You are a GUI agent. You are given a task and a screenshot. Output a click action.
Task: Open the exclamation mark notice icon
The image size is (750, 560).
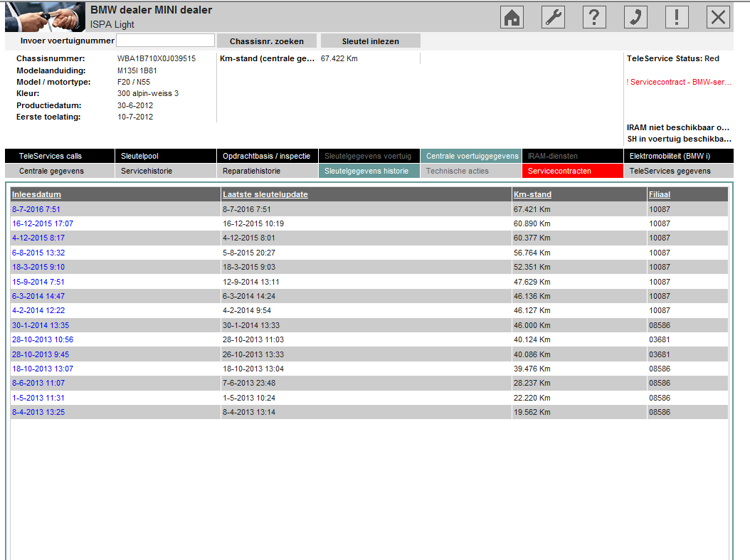676,17
